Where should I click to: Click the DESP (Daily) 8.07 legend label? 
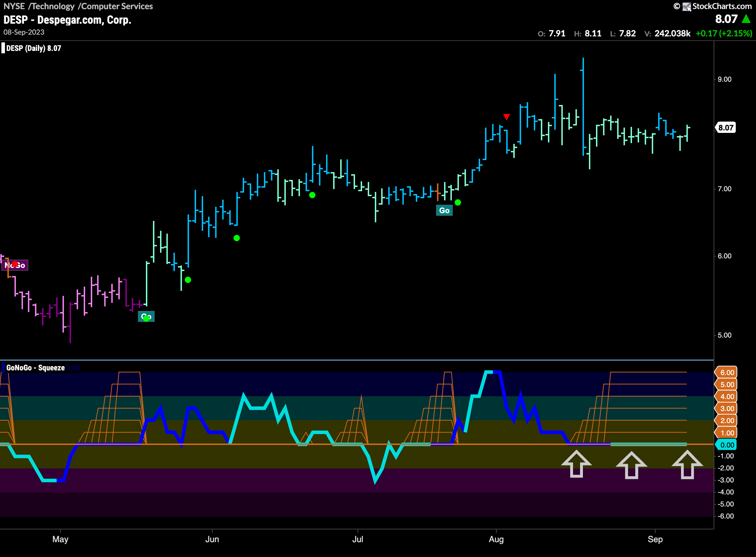(34, 48)
